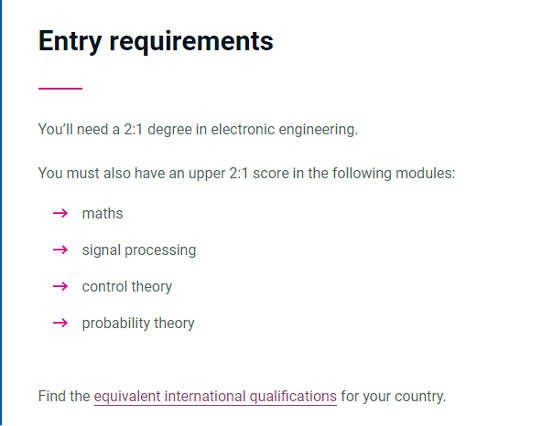This screenshot has width=554, height=426.
Task: Click the arrow icon before control theory
Action: coord(60,286)
